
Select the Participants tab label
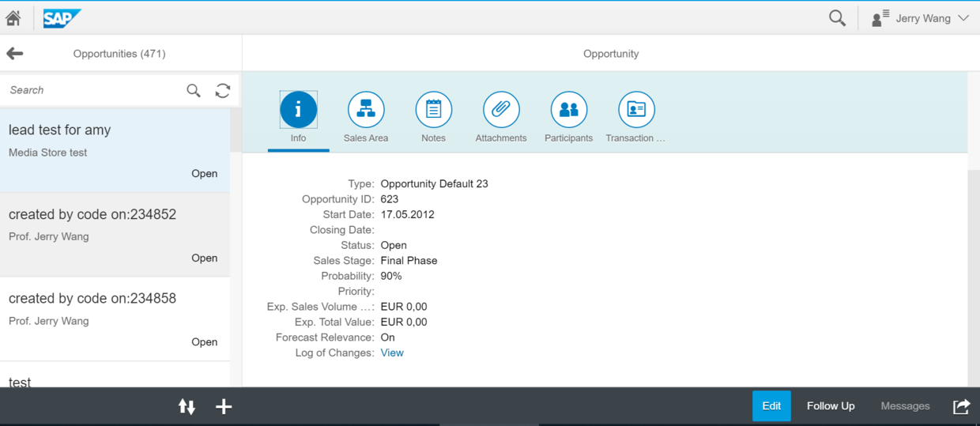[568, 138]
